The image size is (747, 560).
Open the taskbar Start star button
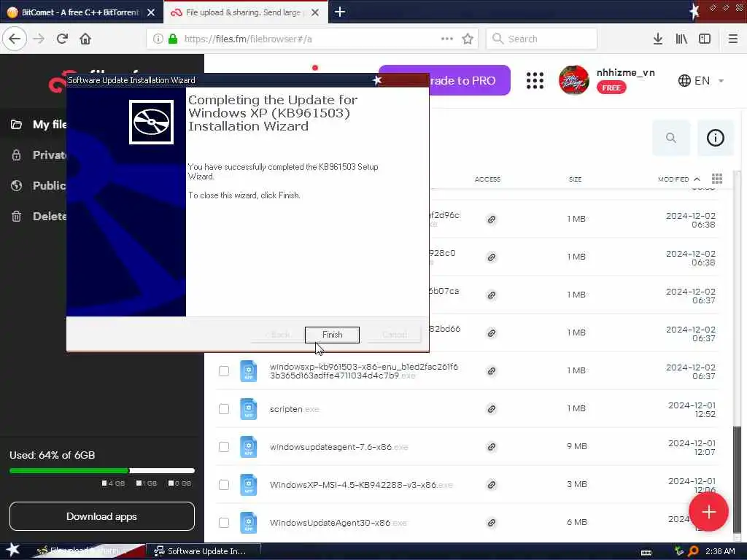(x=13, y=550)
